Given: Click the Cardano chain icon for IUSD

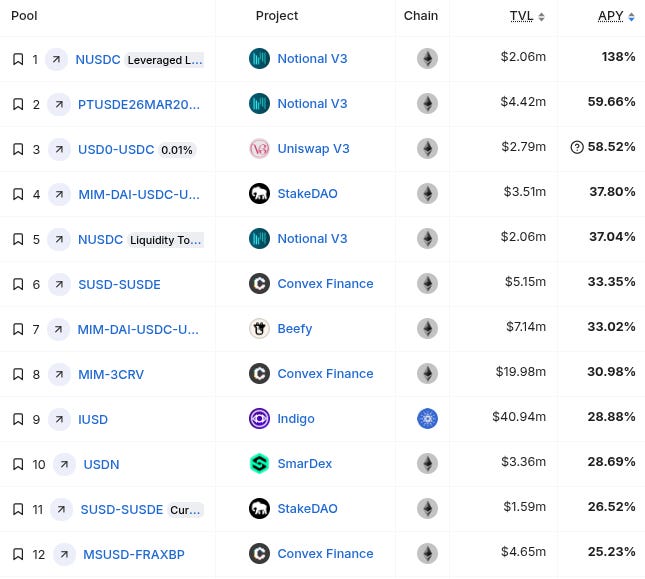Looking at the screenshot, I should [427, 419].
